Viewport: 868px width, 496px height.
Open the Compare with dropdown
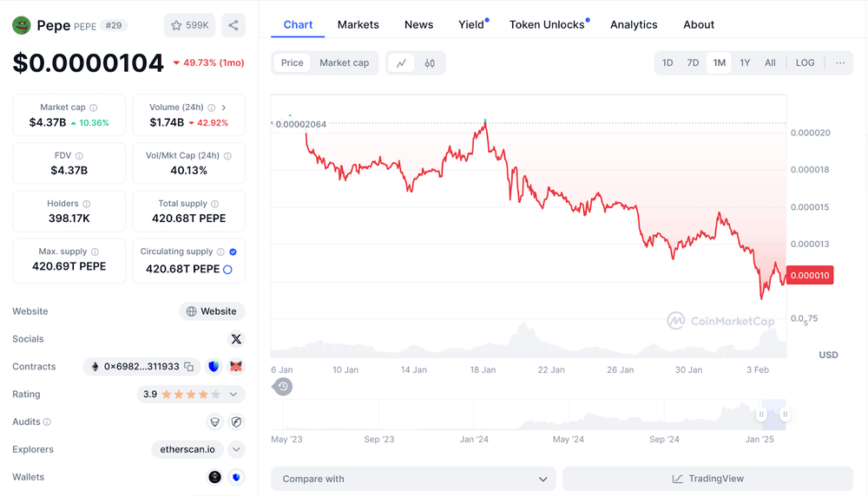point(412,479)
